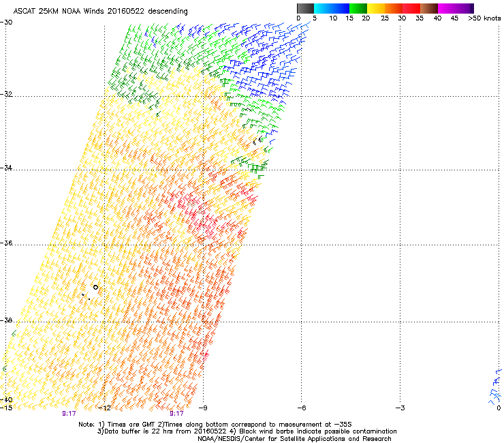The width and height of the screenshot is (504, 443).
Task: Click the purple '9:17' time label between -15 and -12
Action: click(x=69, y=414)
